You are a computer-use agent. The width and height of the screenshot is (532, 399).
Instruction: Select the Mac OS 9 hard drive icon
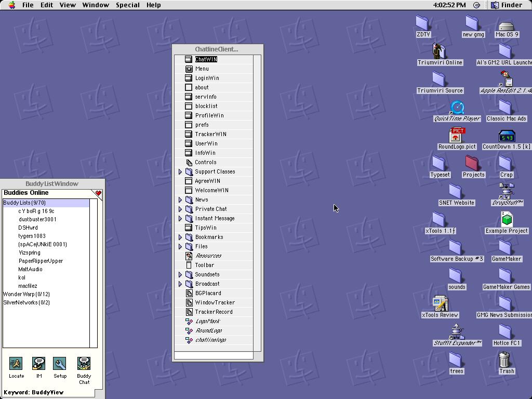(x=506, y=26)
